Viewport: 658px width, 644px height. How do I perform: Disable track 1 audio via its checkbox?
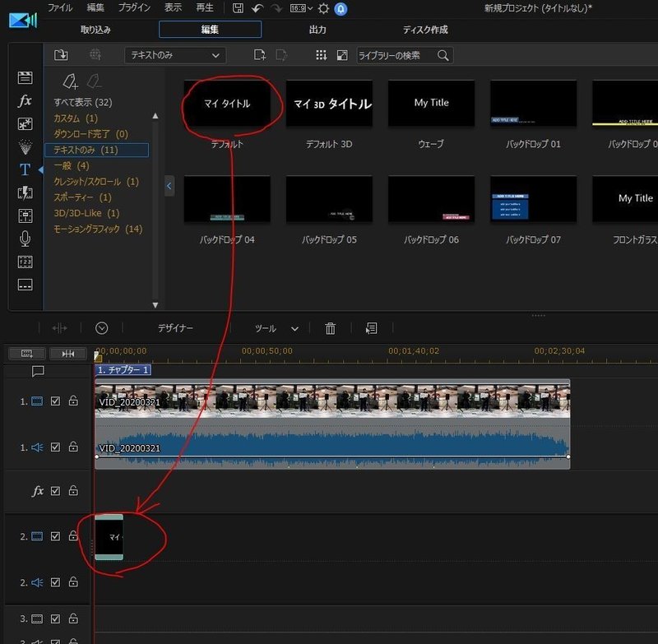tap(56, 447)
